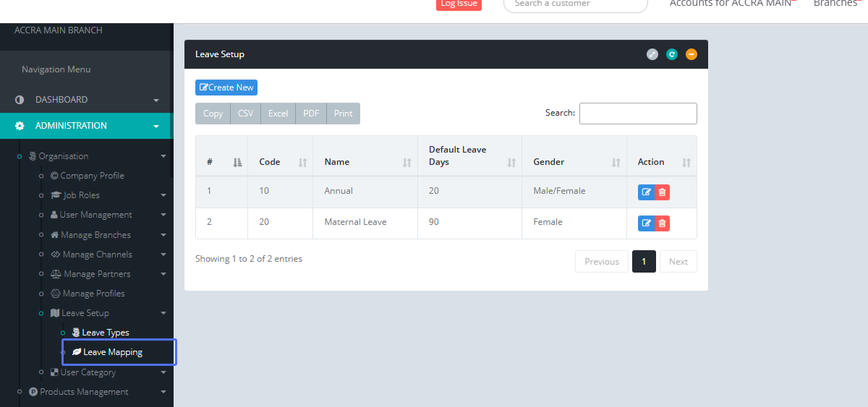
Task: Click the Create New button
Action: 226,87
